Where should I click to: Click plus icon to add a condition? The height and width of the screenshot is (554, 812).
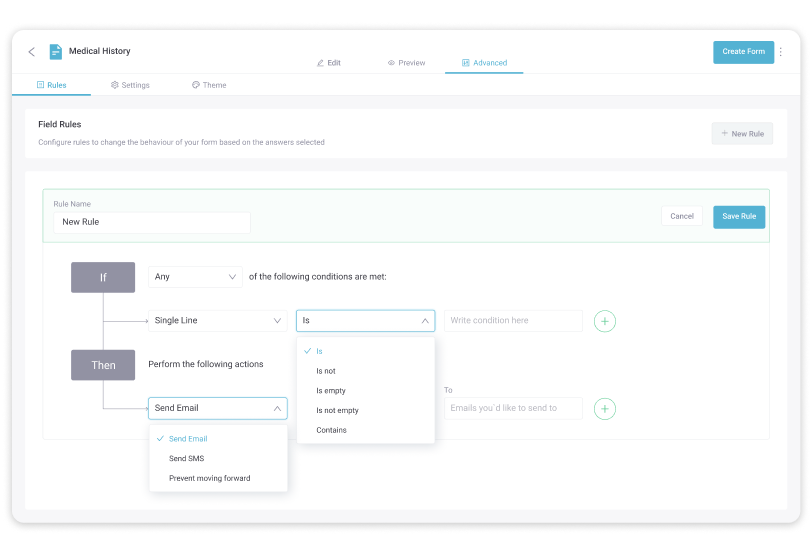[605, 321]
